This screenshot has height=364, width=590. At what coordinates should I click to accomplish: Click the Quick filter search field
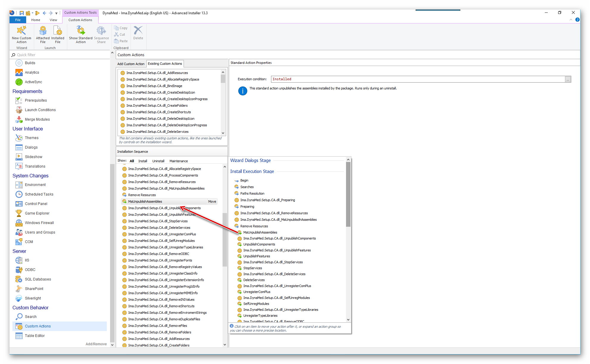point(60,55)
